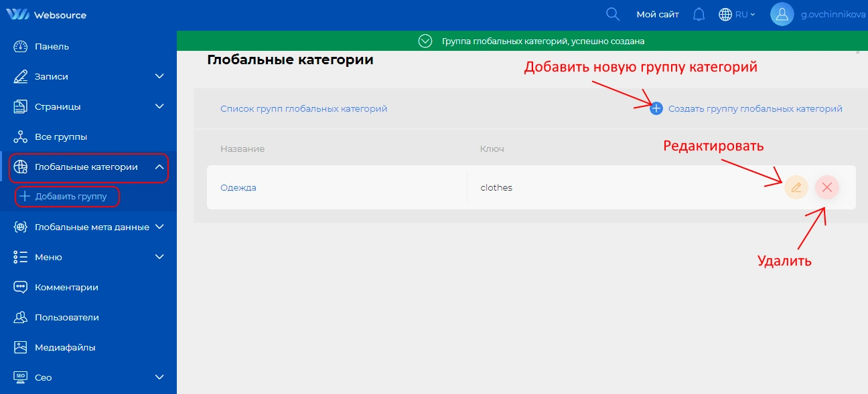Open Мой сайт in the top bar
Viewport: 868px width, 394px height.
coord(657,13)
